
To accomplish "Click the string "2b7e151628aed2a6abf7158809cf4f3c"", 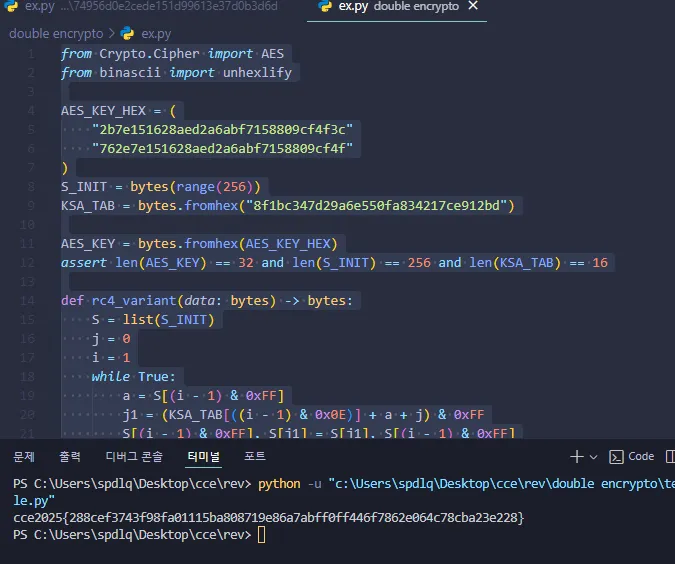I will pos(222,130).
